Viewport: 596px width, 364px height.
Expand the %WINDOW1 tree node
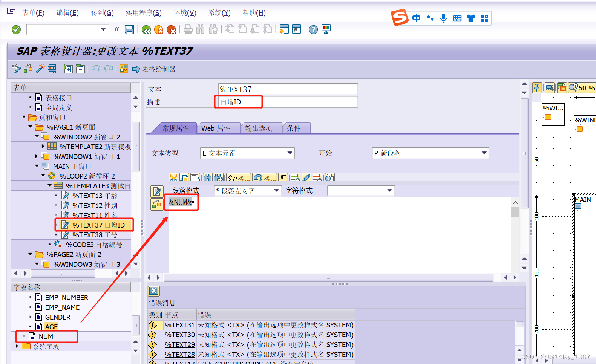point(37,156)
